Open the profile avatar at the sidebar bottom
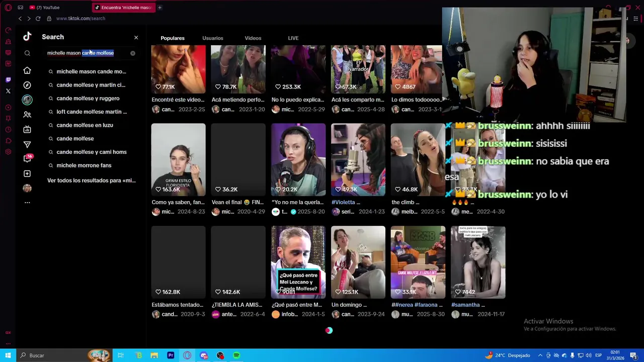Screen dimensions: 644x362 point(27,188)
